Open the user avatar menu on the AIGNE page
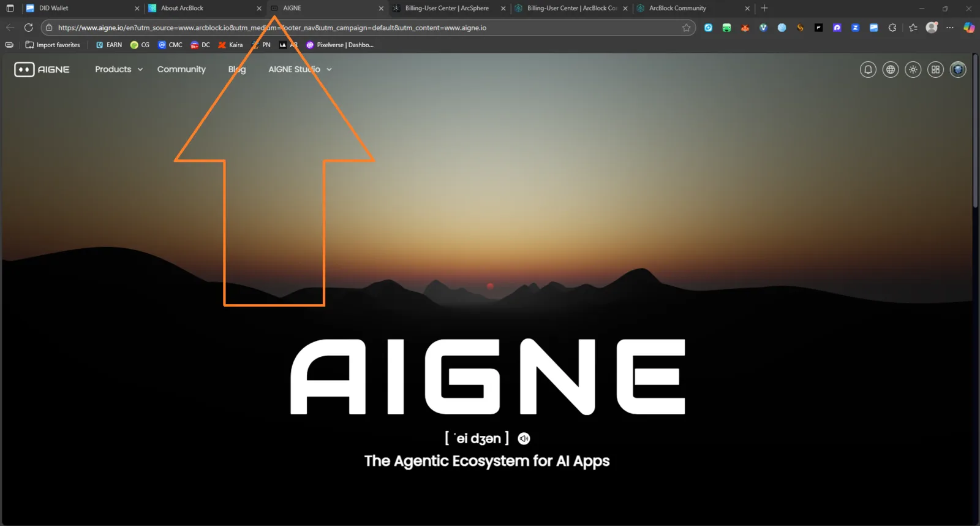The image size is (980, 526). point(958,70)
